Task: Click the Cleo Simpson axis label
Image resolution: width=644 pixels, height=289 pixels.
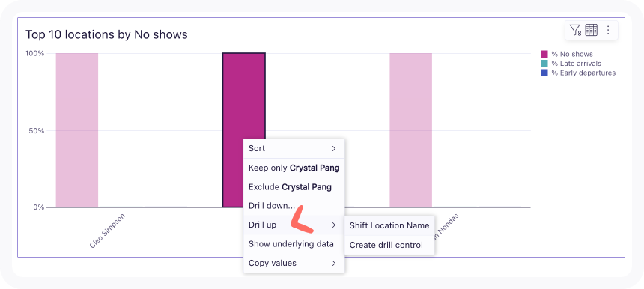Action: pos(107,231)
